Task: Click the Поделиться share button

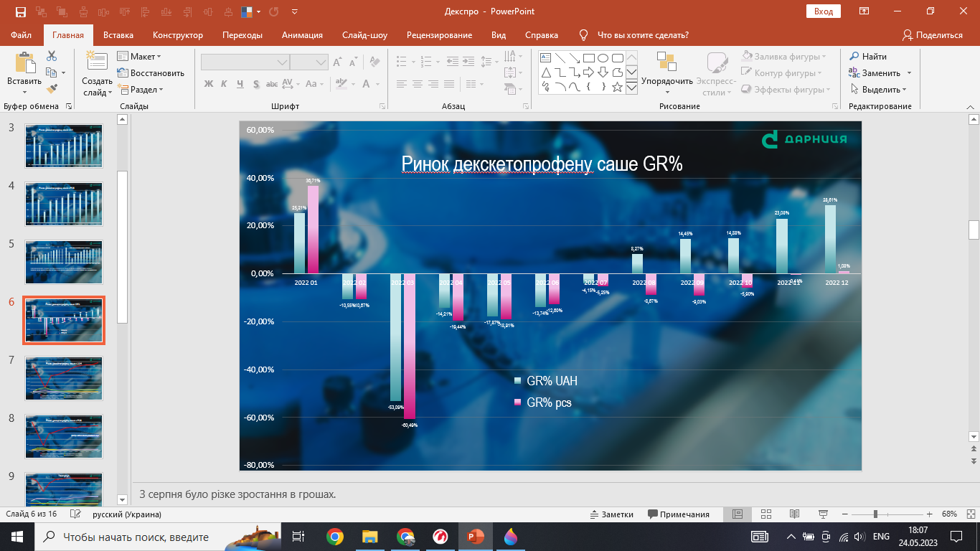Action: tap(933, 34)
